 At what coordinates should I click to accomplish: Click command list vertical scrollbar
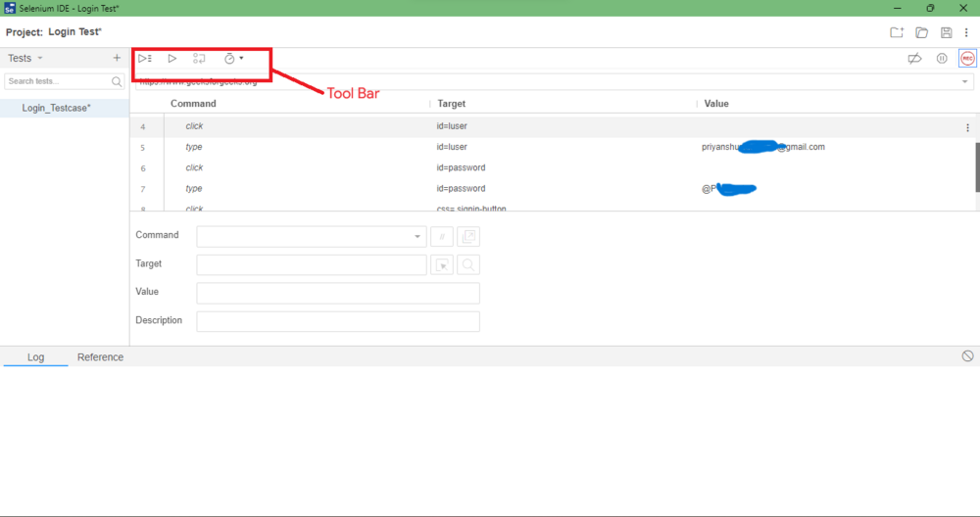tap(977, 166)
